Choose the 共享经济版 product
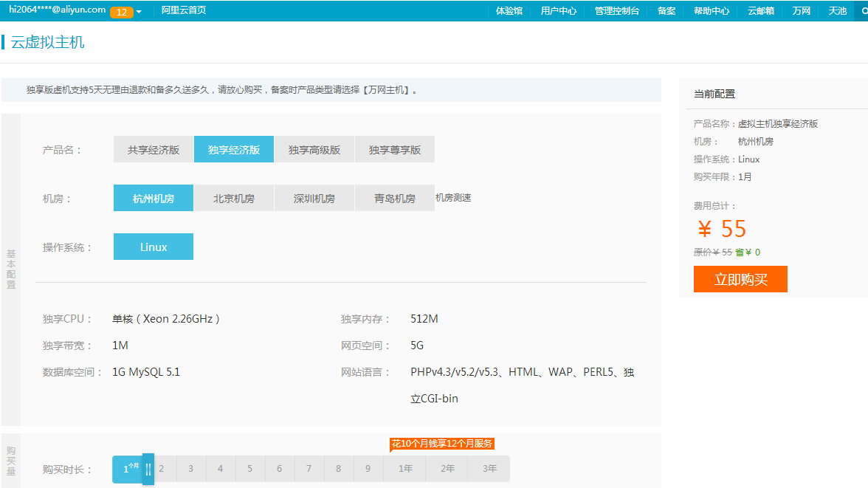 click(x=154, y=149)
